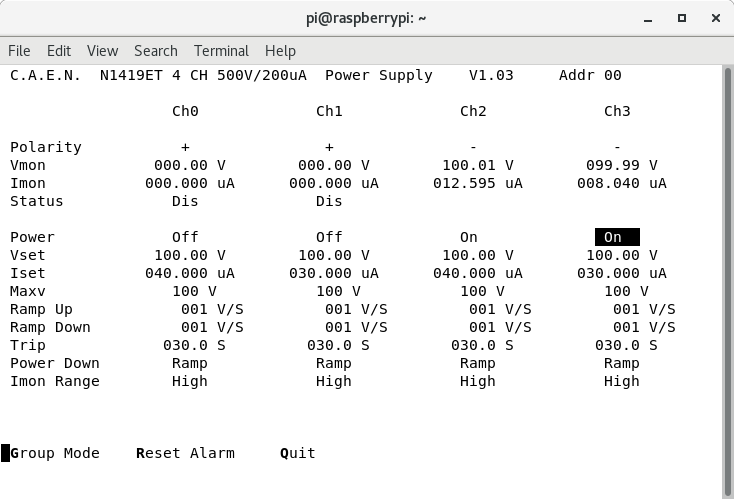Click Ch3 Vmon reading 099.99 V
The width and height of the screenshot is (734, 499).
tap(622, 165)
